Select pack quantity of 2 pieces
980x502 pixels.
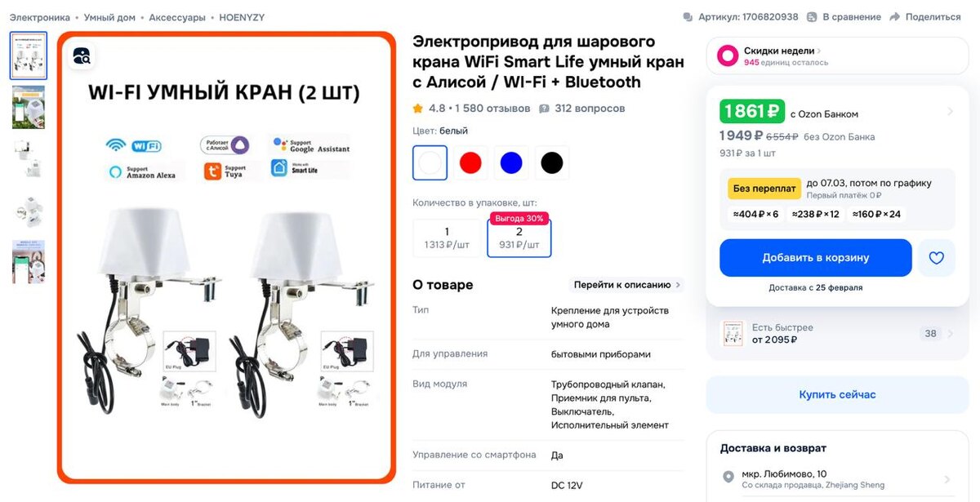click(x=519, y=238)
